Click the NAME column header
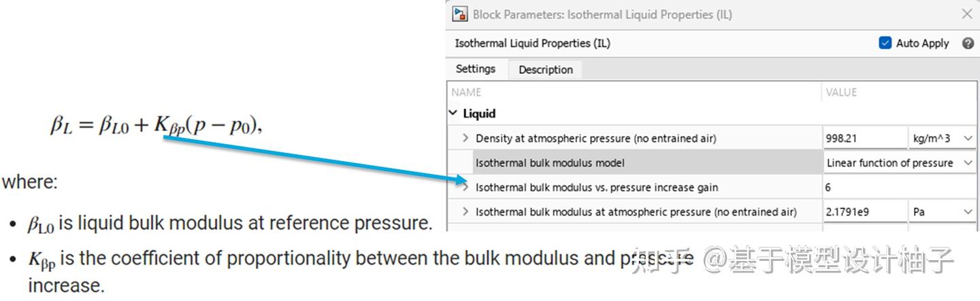 tap(466, 92)
